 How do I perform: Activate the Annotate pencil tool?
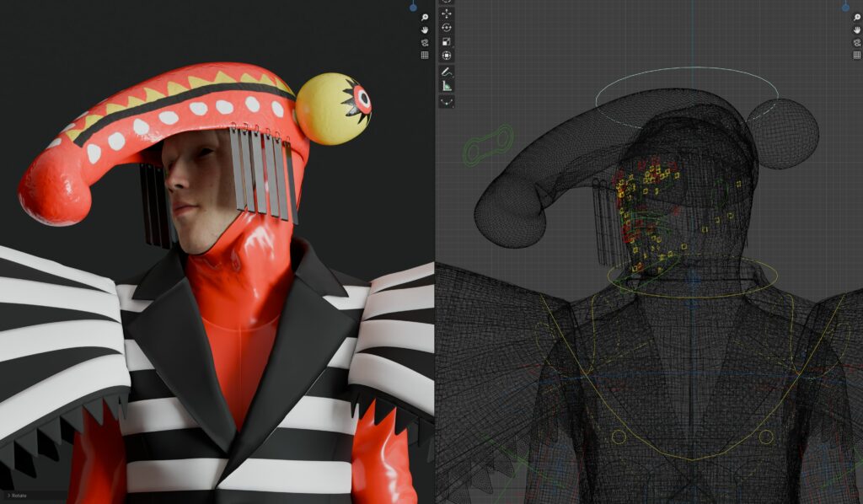coord(446,72)
